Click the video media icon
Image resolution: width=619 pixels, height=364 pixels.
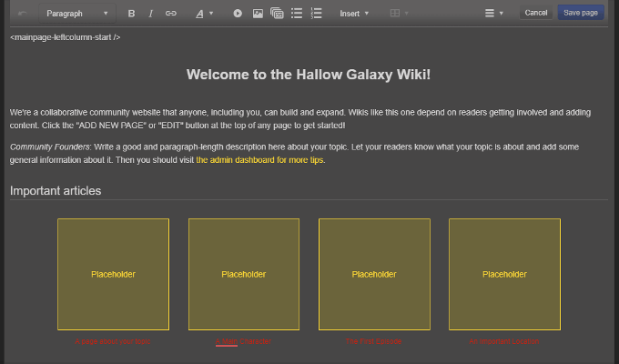[x=238, y=14]
